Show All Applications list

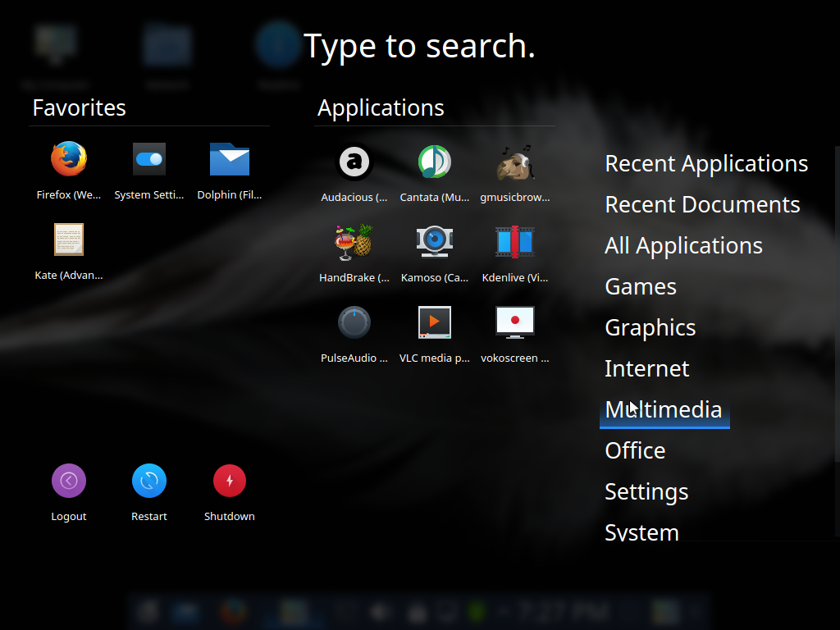coord(683,245)
